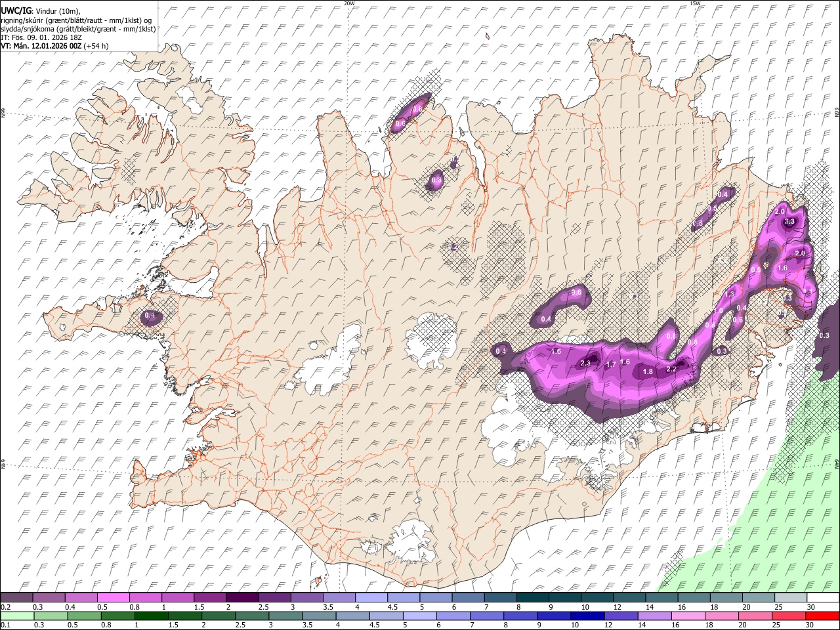Click the dark plum 0.2 swatch in upper legend row
Viewport: 840px width, 630px height.
point(17,598)
